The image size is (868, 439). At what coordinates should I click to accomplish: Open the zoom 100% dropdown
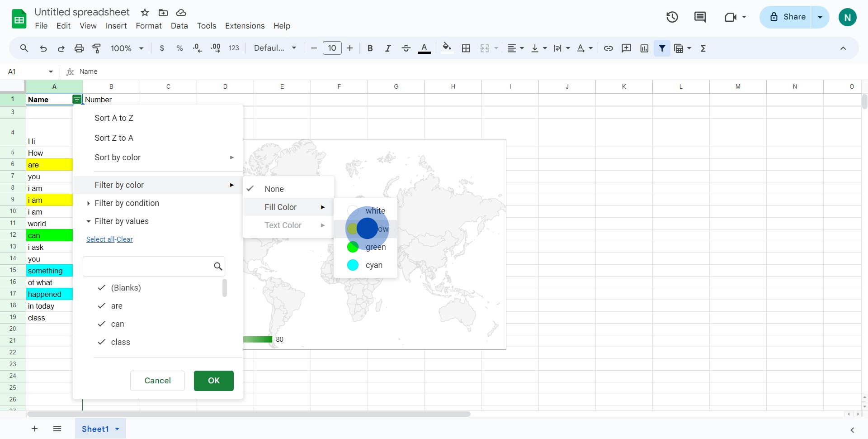coord(127,48)
